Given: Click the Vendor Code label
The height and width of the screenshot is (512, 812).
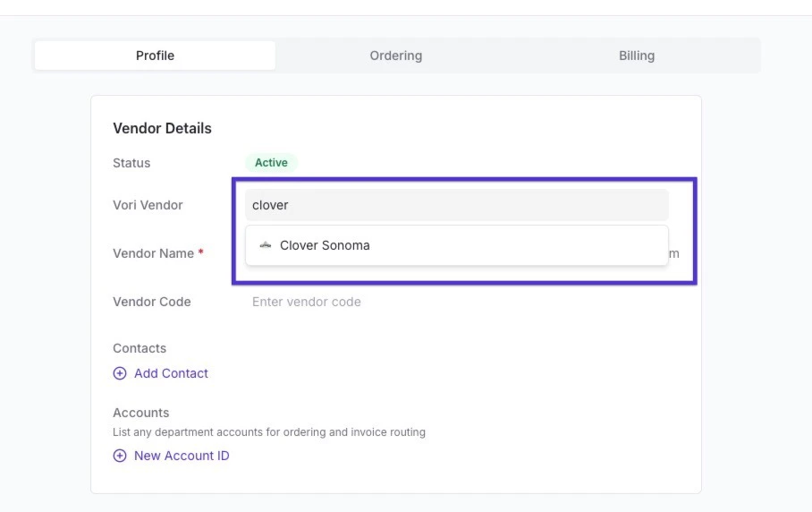Looking at the screenshot, I should click(x=152, y=302).
